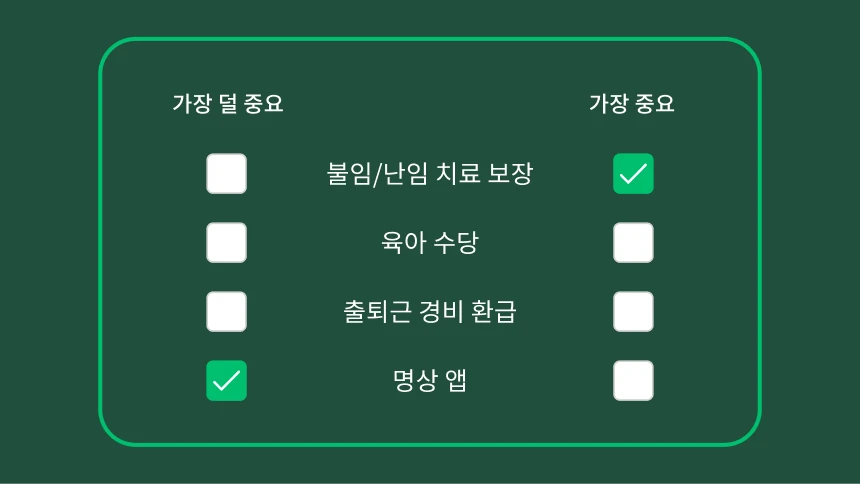Click the white checkmark icon beside 명상 앱
Screen dimensions: 860x484
coord(227,381)
